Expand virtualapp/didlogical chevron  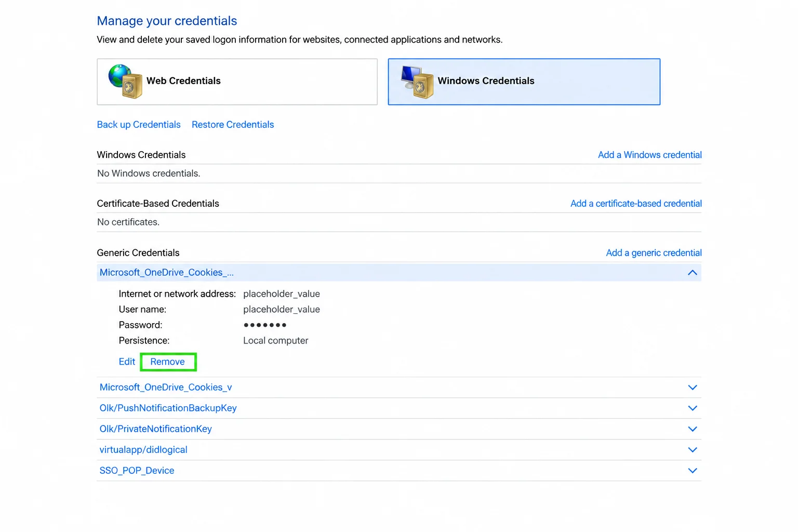(692, 450)
